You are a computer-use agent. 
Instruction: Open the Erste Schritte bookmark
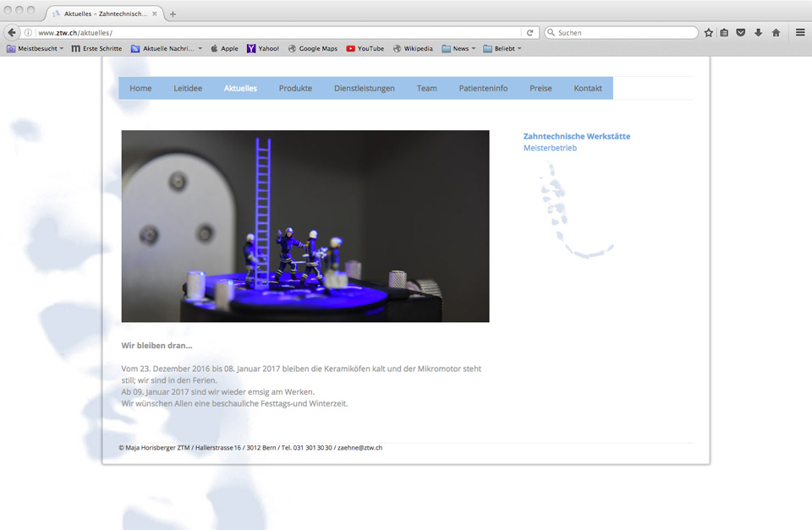coord(96,49)
